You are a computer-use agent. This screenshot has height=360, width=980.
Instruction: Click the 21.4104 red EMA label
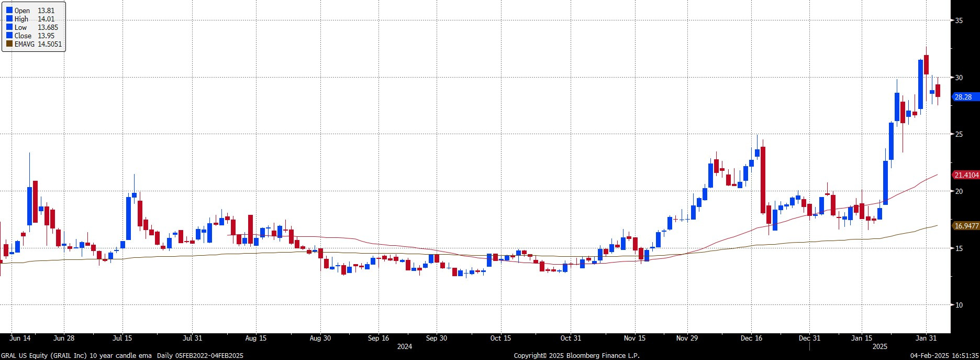(966, 175)
